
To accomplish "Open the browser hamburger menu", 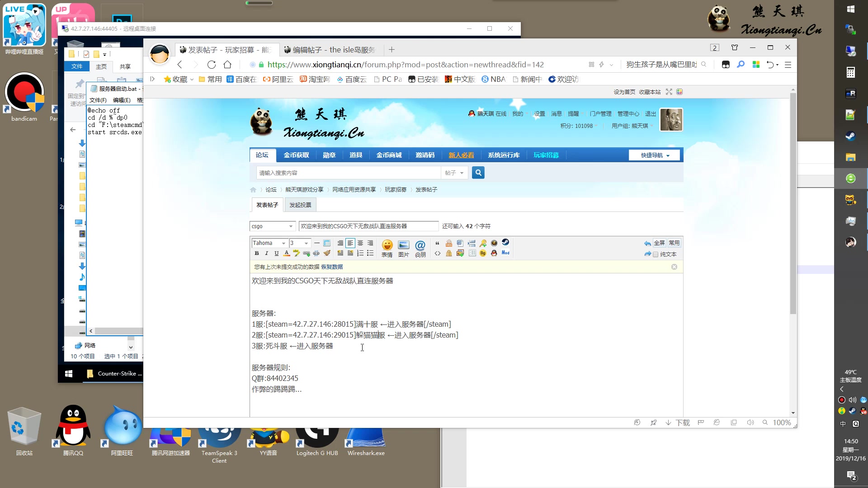I will pyautogui.click(x=788, y=65).
